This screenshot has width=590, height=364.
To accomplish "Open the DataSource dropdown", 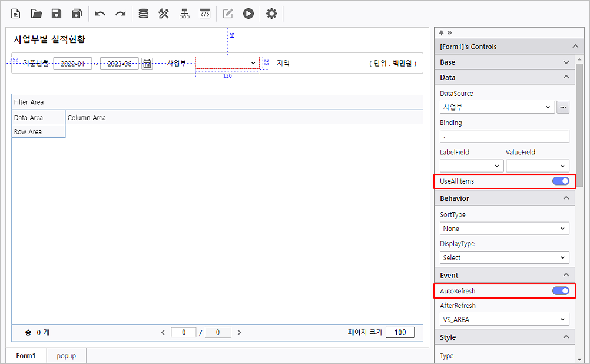I will click(x=497, y=107).
